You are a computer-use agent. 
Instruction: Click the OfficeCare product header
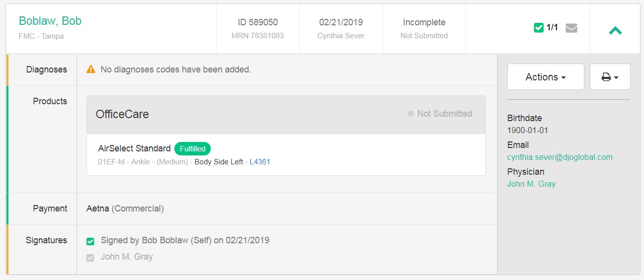[122, 114]
